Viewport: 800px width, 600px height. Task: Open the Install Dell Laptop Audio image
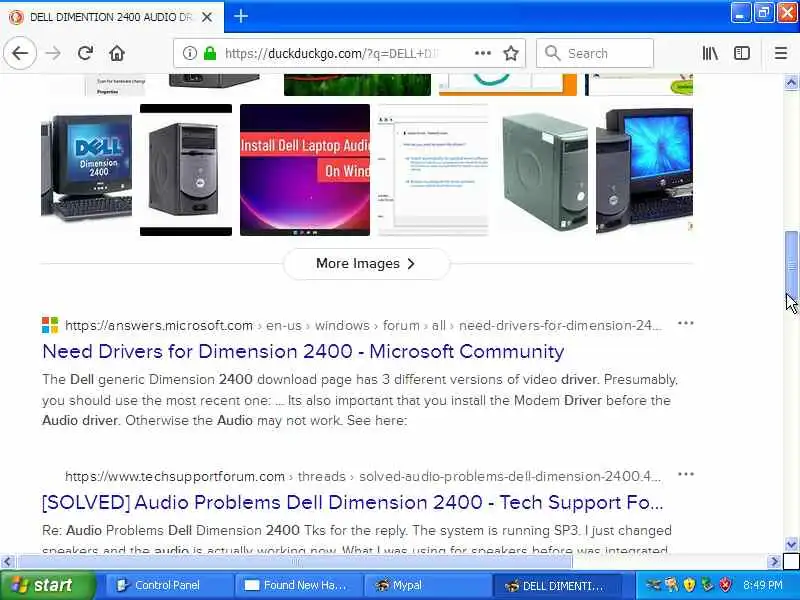305,170
